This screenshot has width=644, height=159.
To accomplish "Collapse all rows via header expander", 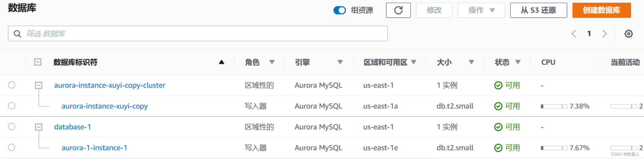I will tap(38, 62).
